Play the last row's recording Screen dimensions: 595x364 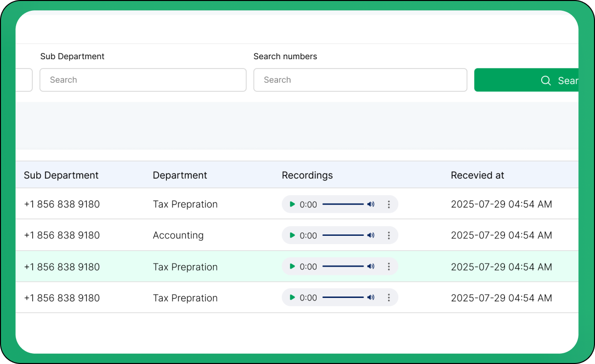click(292, 297)
